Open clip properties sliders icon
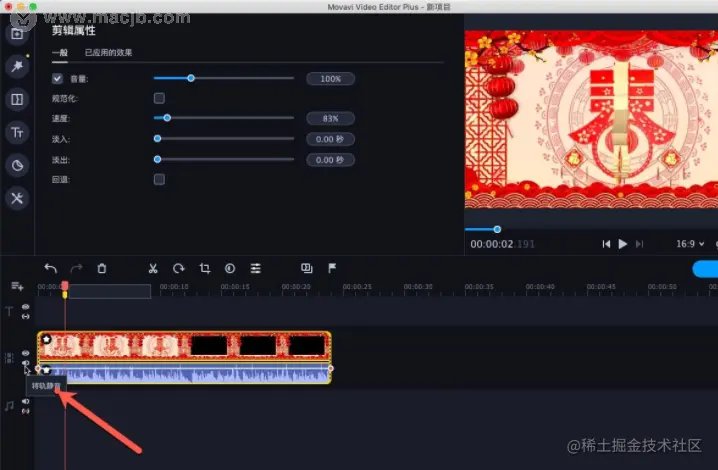The image size is (718, 470). (256, 268)
